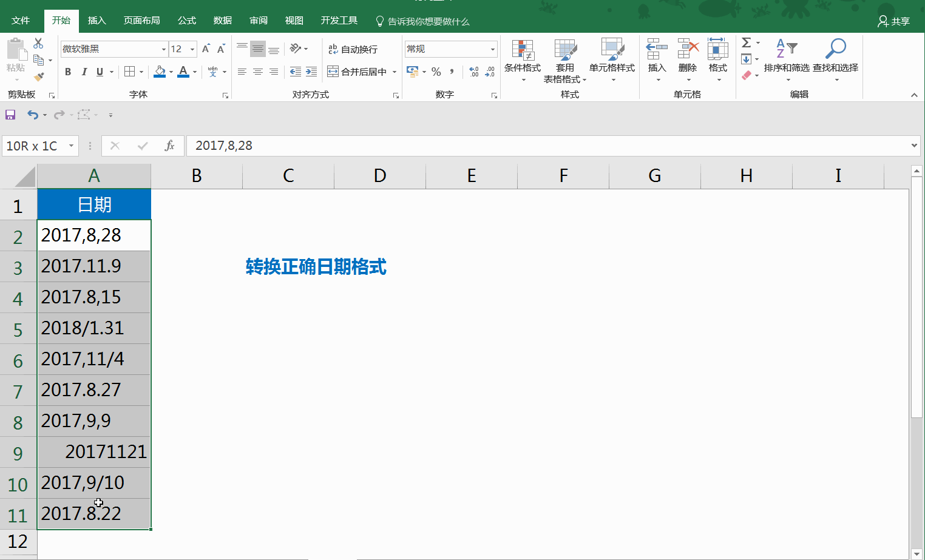Toggle underline formatting
925x560 pixels.
tap(99, 72)
